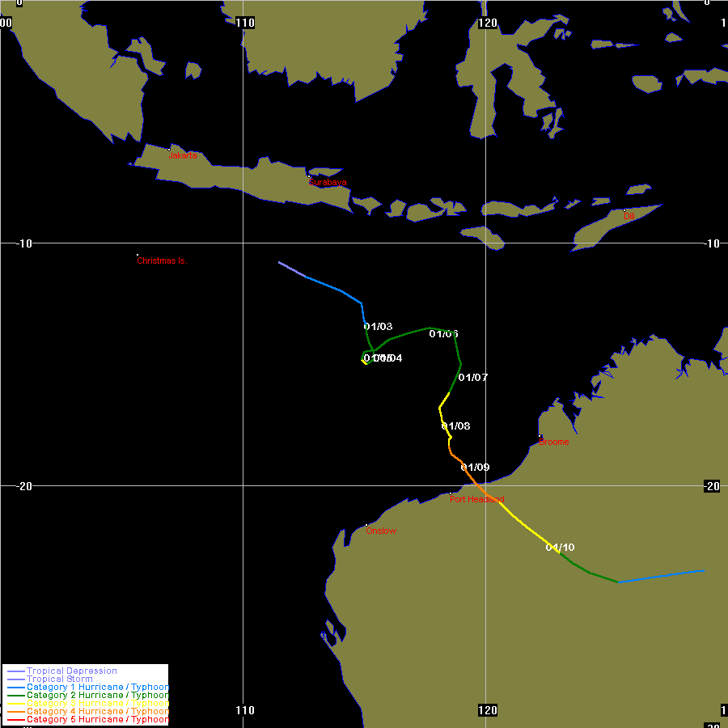The width and height of the screenshot is (728, 728).
Task: Select the Surabaya city label
Action: [327, 183]
